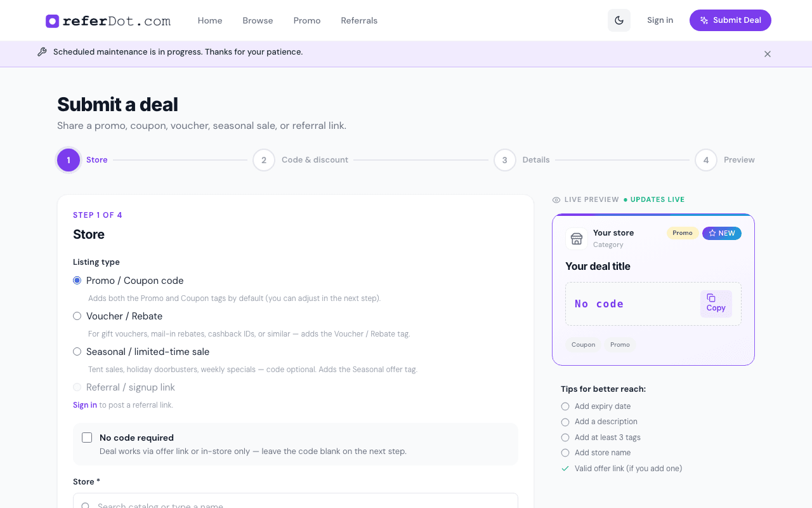Jump to step 4 Preview
This screenshot has width=812, height=508.
(725, 160)
